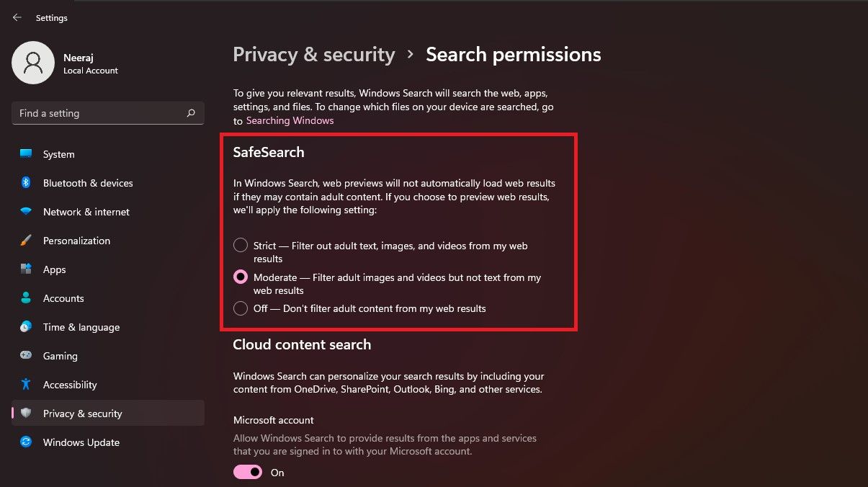Select the Strict SafeSearch filter
The width and height of the screenshot is (868, 487).
(240, 245)
